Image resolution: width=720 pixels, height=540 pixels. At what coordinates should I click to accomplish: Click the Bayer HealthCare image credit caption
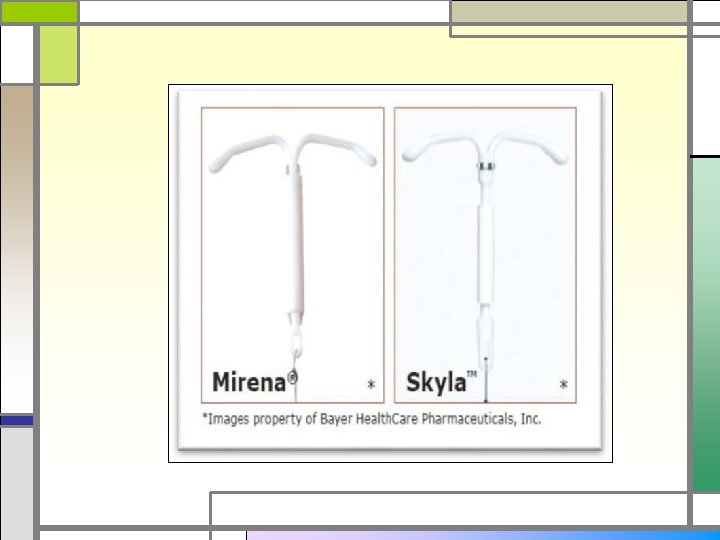point(372,419)
